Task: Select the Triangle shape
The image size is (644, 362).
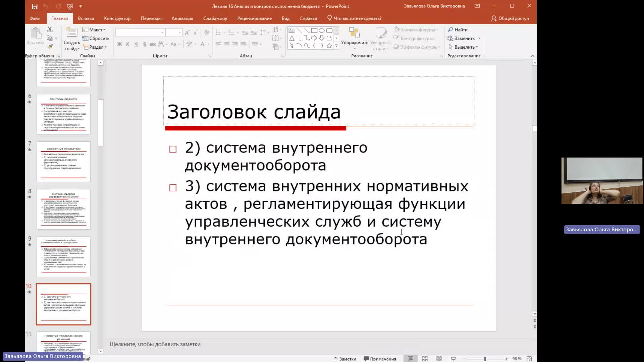Action: pos(291,38)
